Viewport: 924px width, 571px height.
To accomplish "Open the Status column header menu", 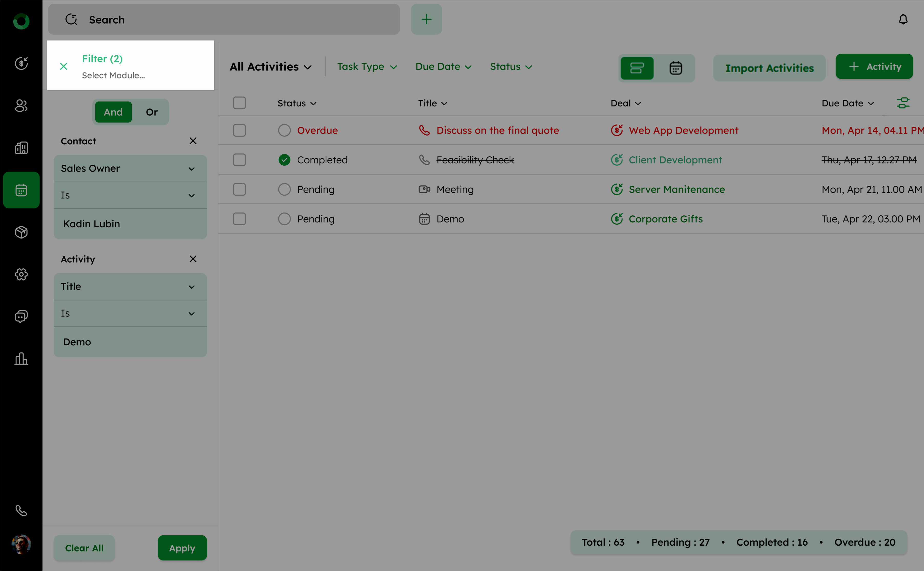I will (x=297, y=104).
